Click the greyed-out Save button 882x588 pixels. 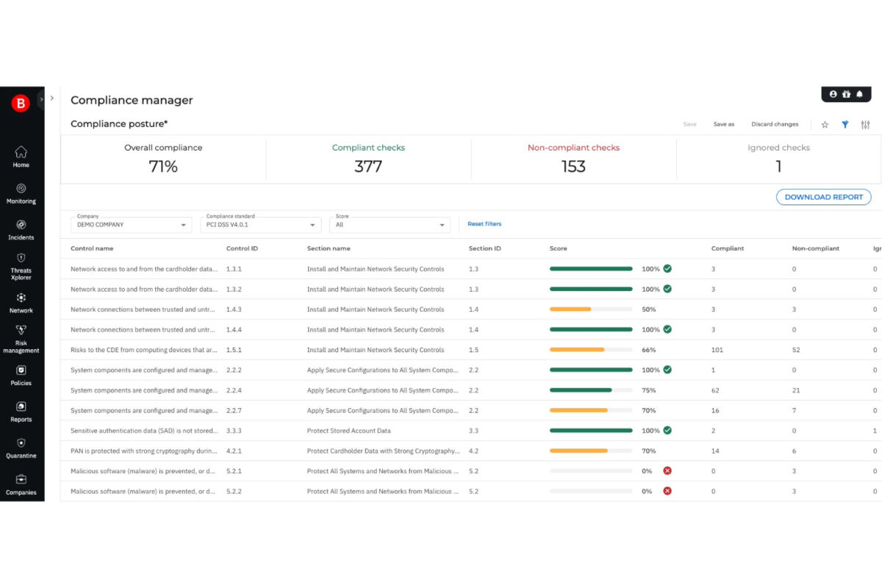pos(689,124)
